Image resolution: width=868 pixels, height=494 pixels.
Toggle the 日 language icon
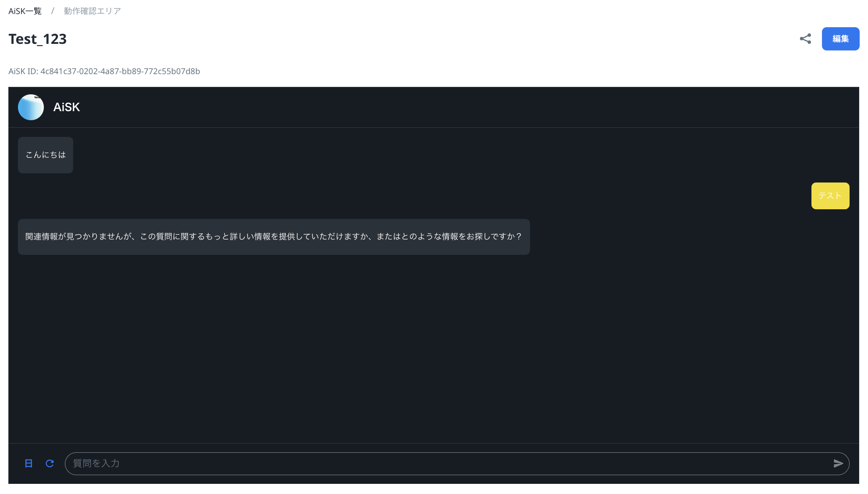tap(28, 463)
